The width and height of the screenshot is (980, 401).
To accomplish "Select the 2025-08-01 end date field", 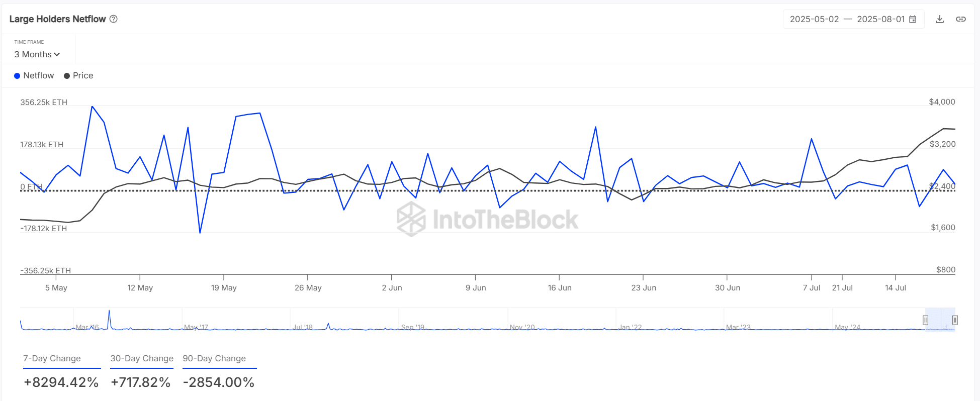I will tap(880, 19).
